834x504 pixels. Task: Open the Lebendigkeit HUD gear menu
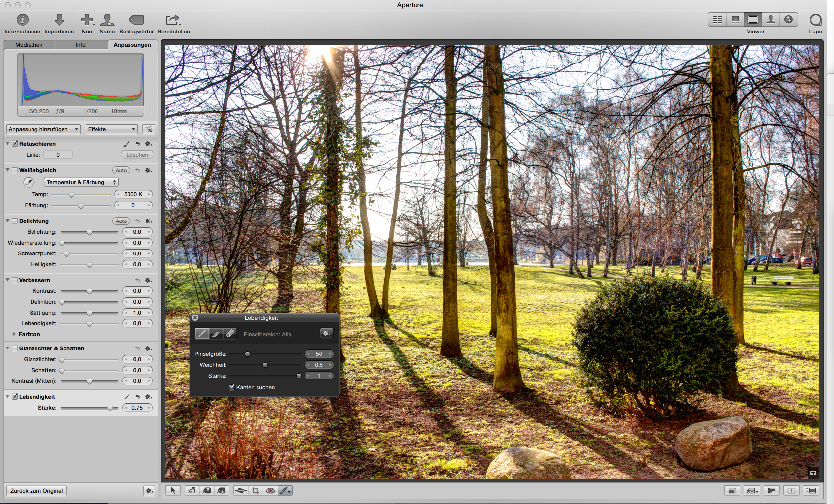pos(326,333)
